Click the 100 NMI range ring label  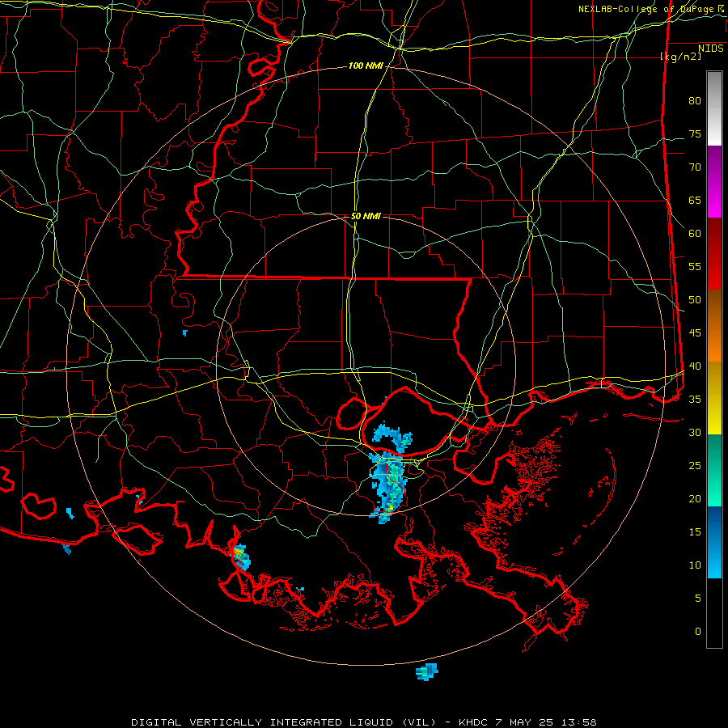click(366, 66)
